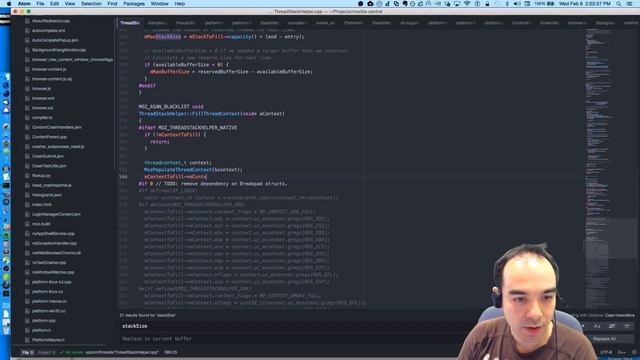Open the View menu

point(70,4)
